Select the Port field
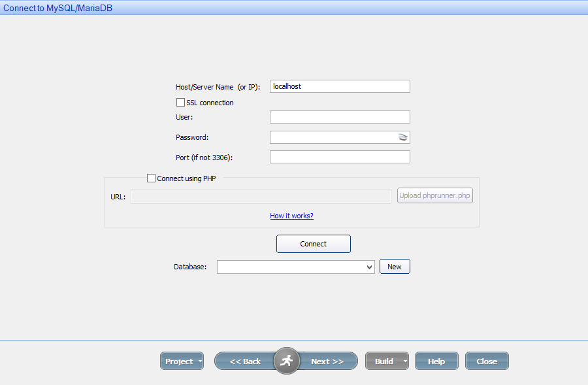Image resolution: width=588 pixels, height=385 pixels. point(340,156)
